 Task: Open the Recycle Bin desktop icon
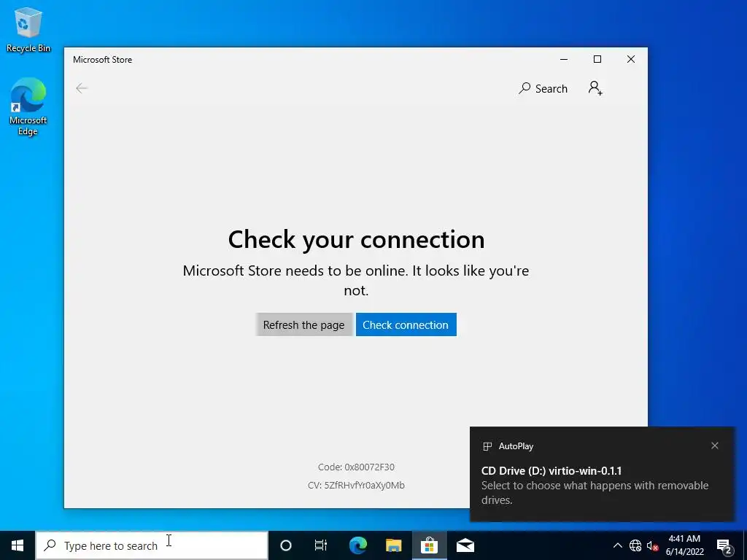(x=28, y=29)
